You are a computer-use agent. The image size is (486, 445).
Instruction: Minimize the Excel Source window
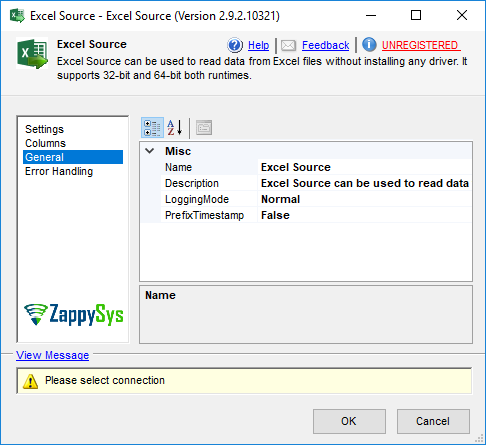pyautogui.click(x=371, y=15)
